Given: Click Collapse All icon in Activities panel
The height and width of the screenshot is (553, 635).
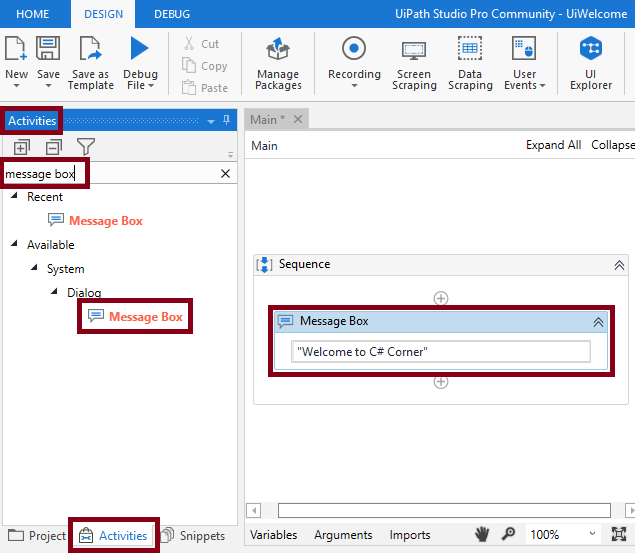Looking at the screenshot, I should tap(54, 147).
